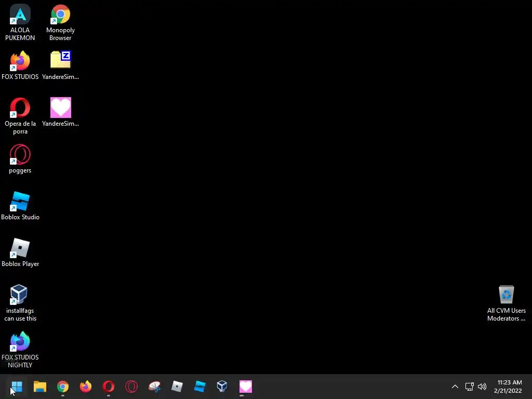The width and height of the screenshot is (532, 399).
Task: Open the Windows Start menu
Action: 17,387
